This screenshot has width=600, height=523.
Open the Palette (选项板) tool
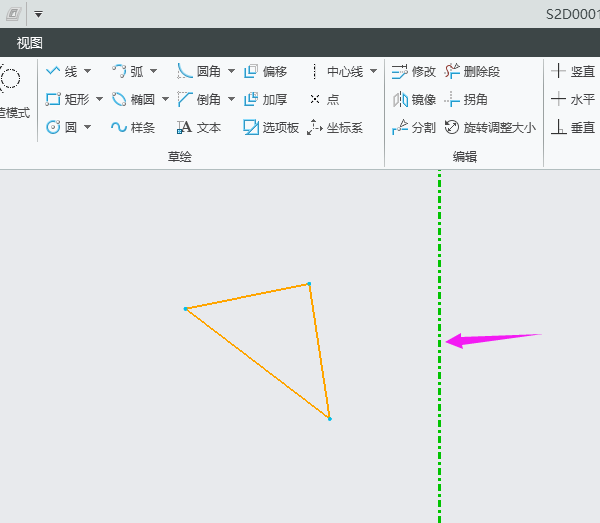[271, 127]
